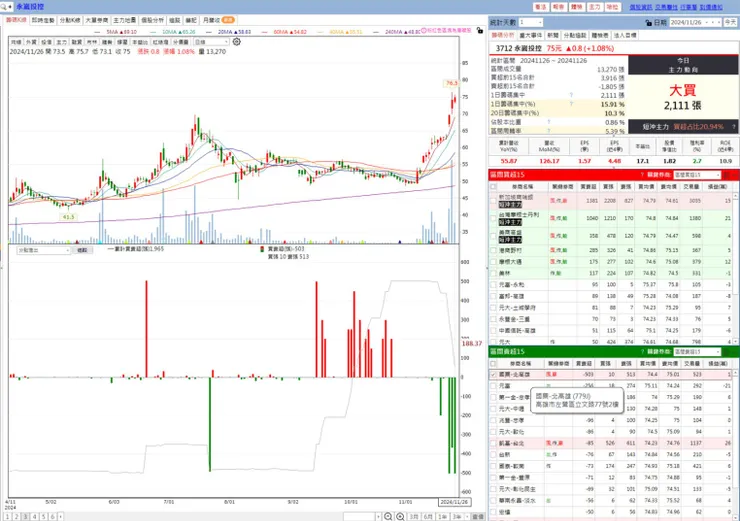
Task: Open help icon in 區間賣超15 header
Action: [x=642, y=352]
